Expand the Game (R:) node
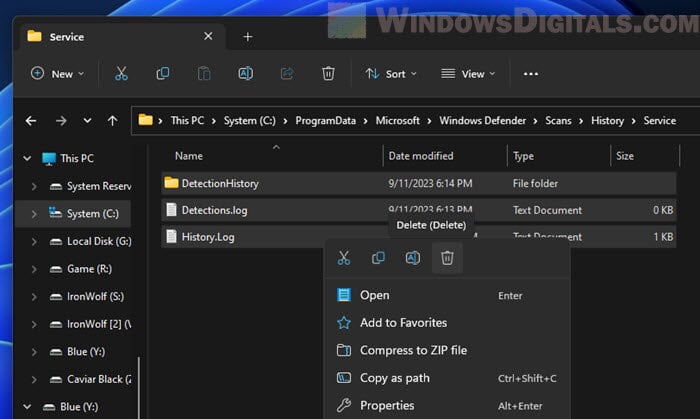This screenshot has width=700, height=419. [x=34, y=269]
